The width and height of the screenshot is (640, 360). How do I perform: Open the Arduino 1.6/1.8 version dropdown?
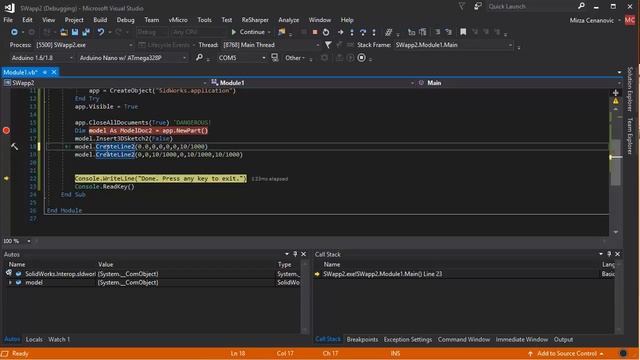71,58
